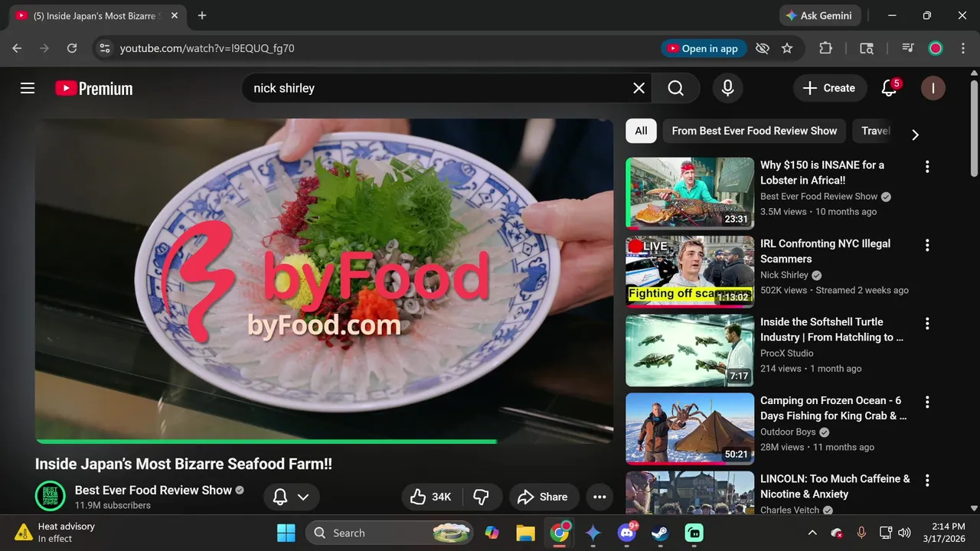980x551 pixels.
Task: Open Chrome three-dot menu
Action: click(962, 48)
